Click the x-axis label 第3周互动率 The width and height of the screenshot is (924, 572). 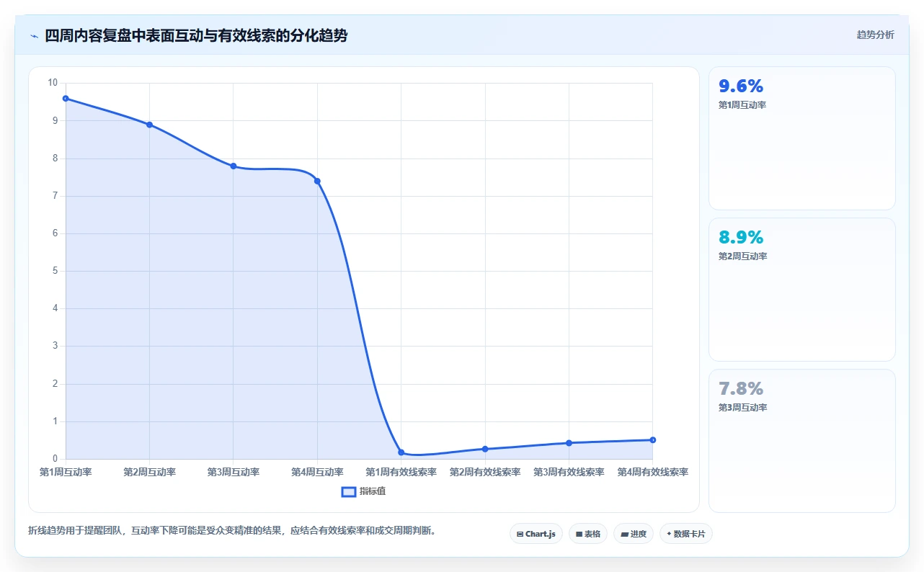pyautogui.click(x=234, y=472)
